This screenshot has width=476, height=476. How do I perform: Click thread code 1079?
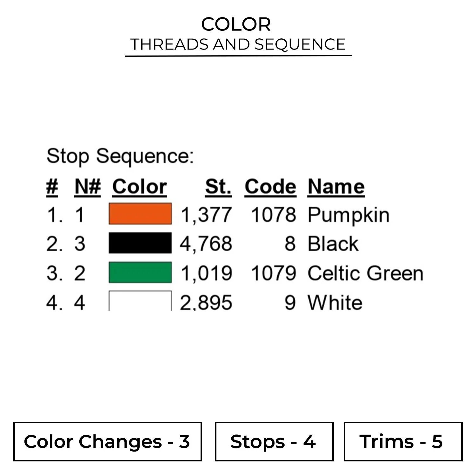point(273,273)
